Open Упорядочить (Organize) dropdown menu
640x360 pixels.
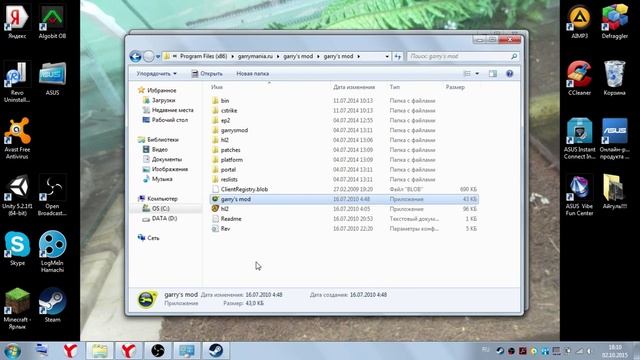tap(156, 73)
